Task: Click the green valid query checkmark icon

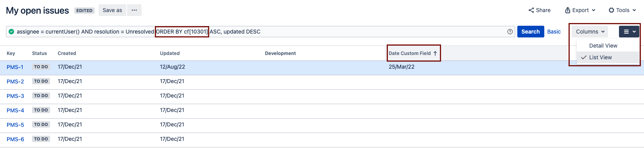Action: tap(11, 32)
